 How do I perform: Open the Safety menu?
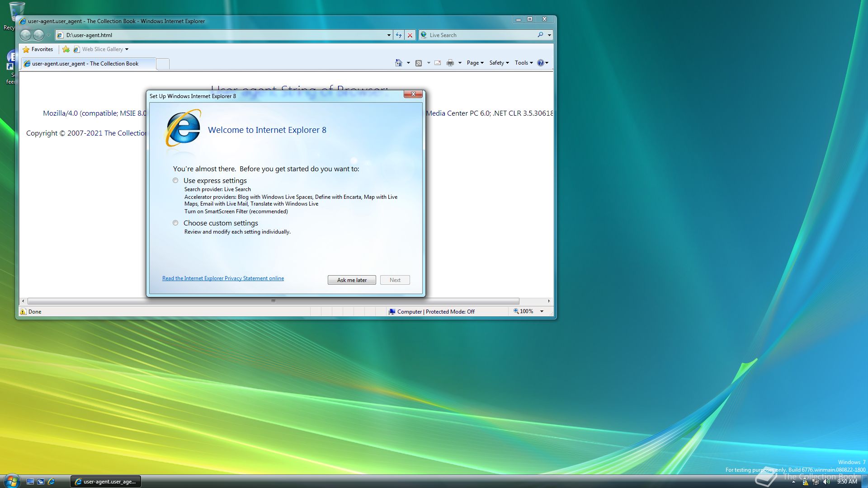pos(499,63)
